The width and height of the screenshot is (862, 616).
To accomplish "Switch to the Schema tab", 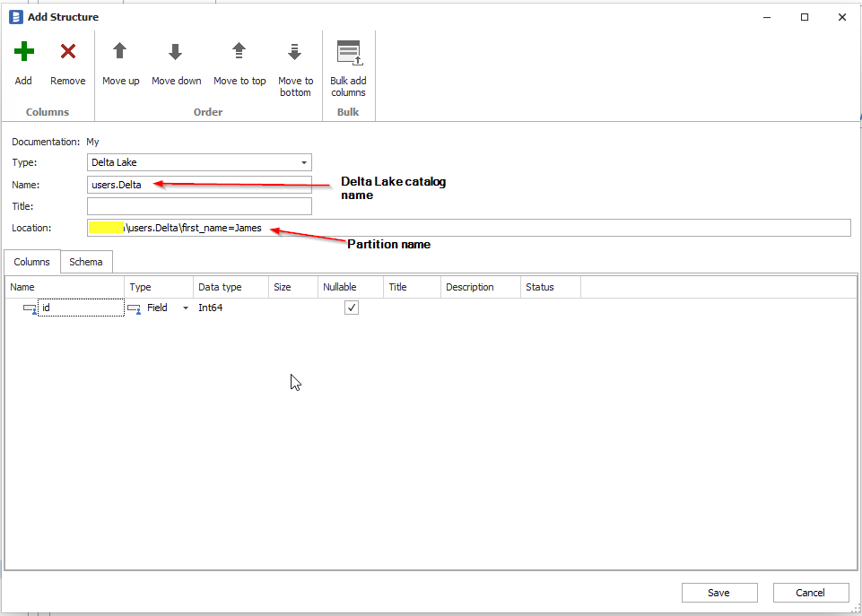I will [86, 262].
